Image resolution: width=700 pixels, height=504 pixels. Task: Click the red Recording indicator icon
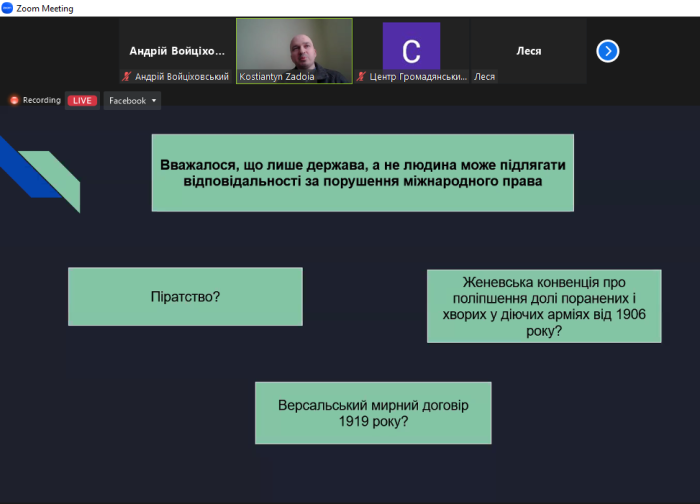(x=15, y=100)
